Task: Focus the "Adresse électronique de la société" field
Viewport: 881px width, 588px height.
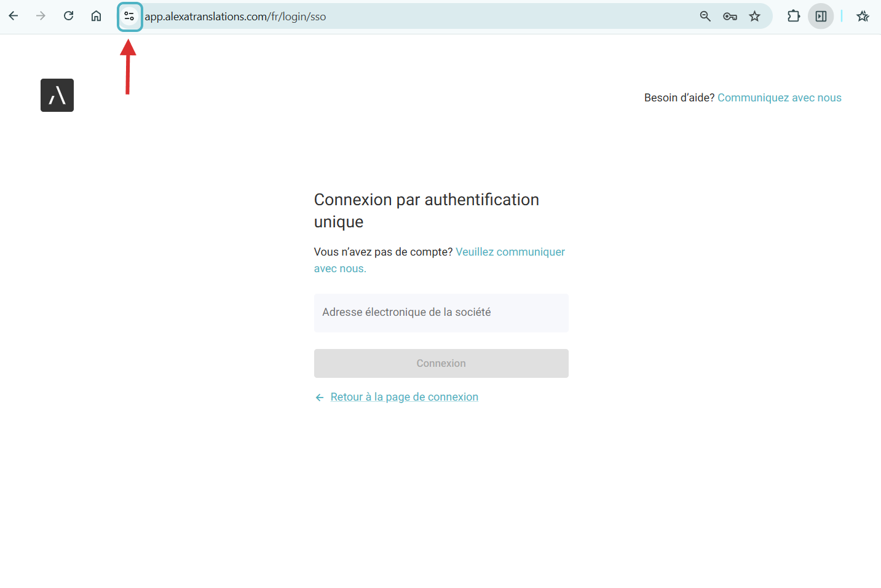Action: pyautogui.click(x=441, y=313)
